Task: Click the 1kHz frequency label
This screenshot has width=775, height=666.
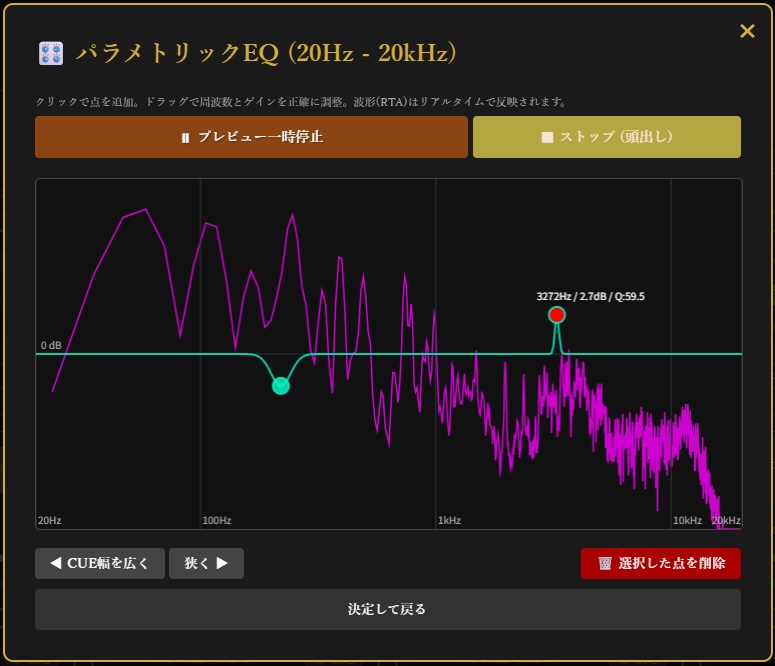Action: [x=449, y=520]
